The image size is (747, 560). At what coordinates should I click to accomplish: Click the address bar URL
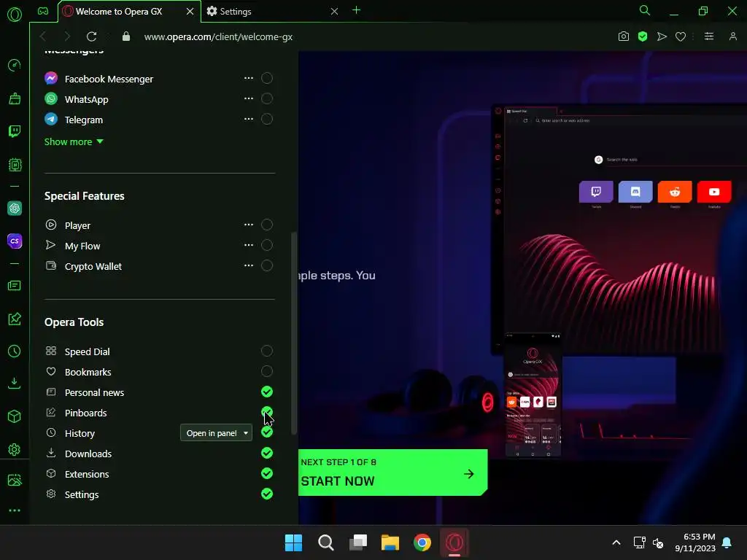click(218, 36)
